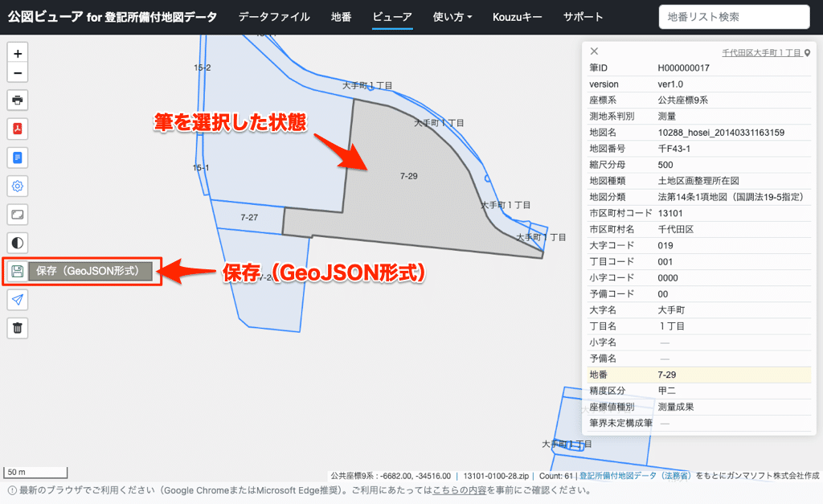Screen dimensions: 823x504
Task: Click the paper plane send icon
Action: (x=18, y=300)
